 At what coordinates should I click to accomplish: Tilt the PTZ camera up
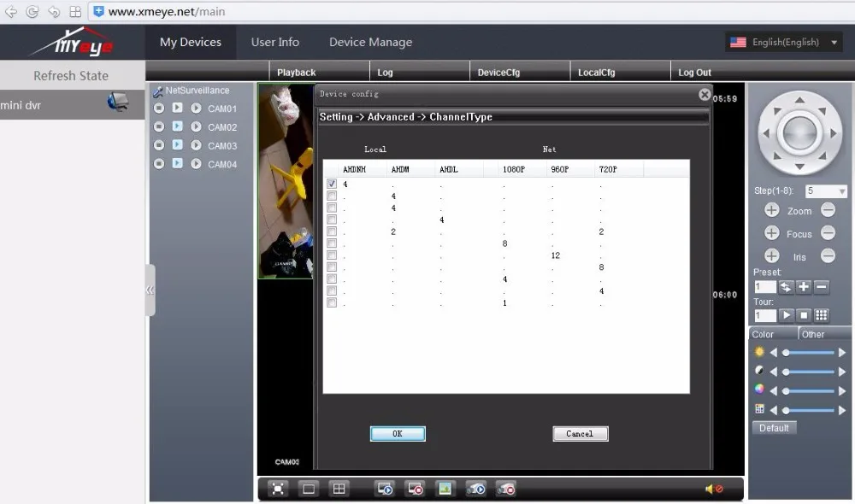tap(799, 100)
